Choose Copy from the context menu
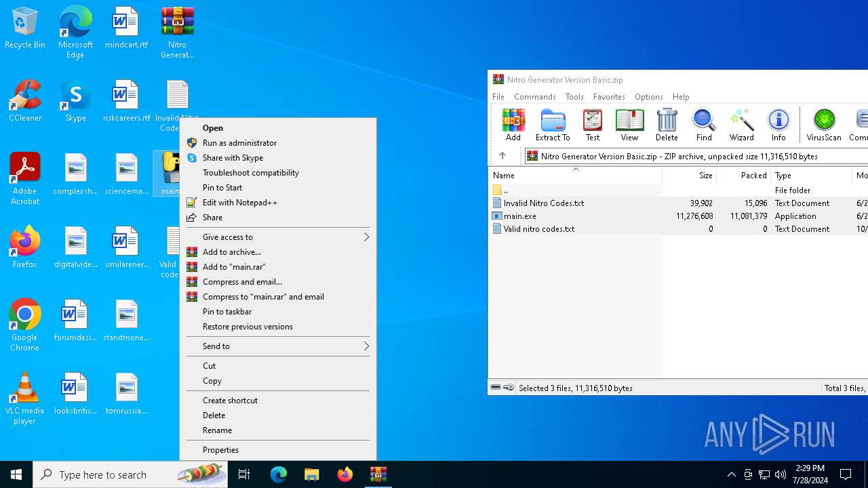Screen dimensions: 868x488 (x=278, y=381)
